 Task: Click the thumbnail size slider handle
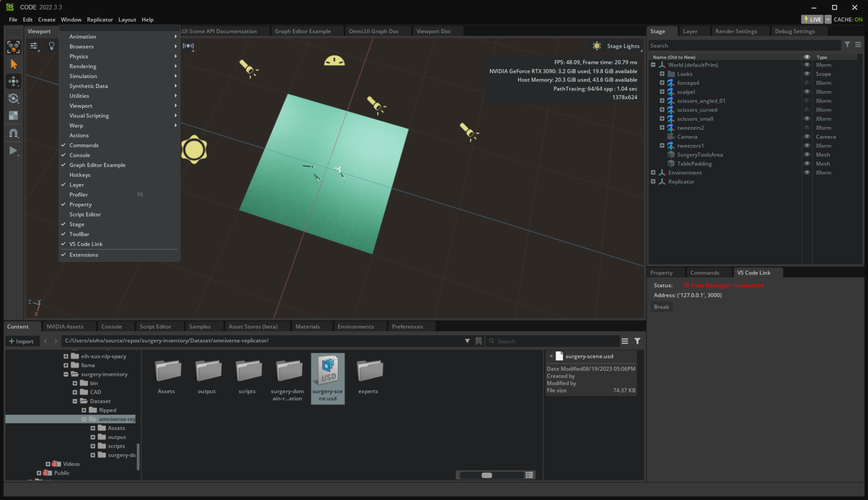tap(487, 475)
